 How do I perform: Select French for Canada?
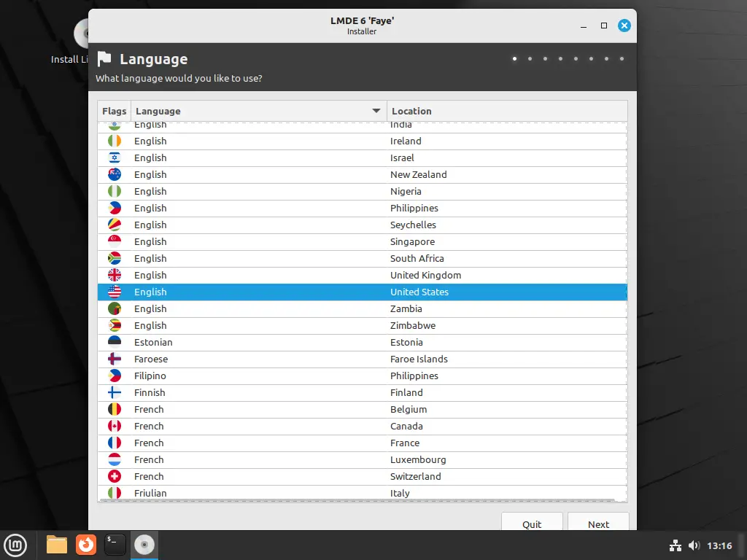[x=362, y=426]
